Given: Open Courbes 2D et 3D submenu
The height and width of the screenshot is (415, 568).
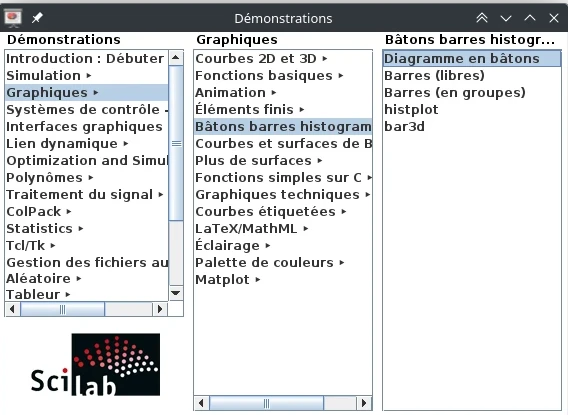Looking at the screenshot, I should coord(283,58).
